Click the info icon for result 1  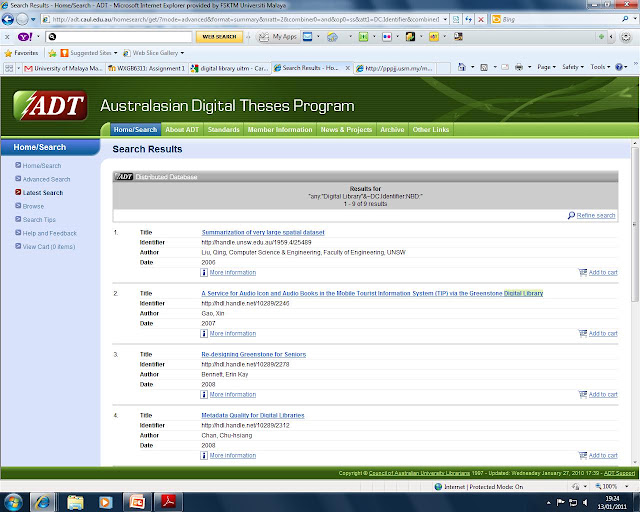(x=204, y=272)
